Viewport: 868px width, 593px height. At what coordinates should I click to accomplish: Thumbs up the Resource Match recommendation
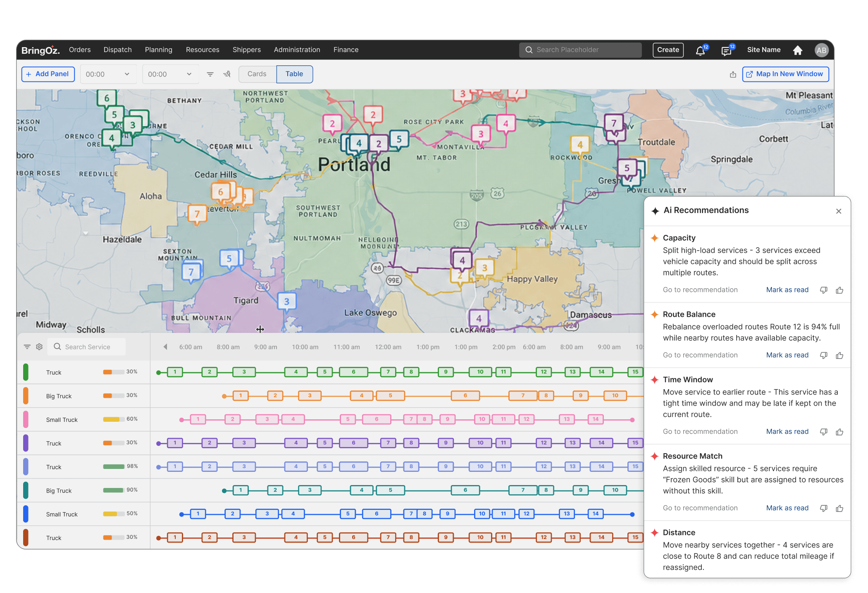[839, 508]
